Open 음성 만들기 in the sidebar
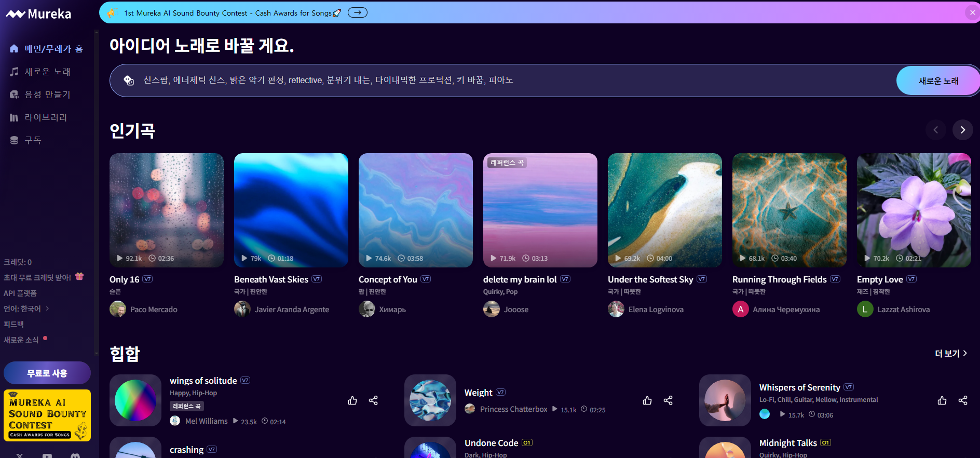The image size is (980, 458). [x=47, y=95]
